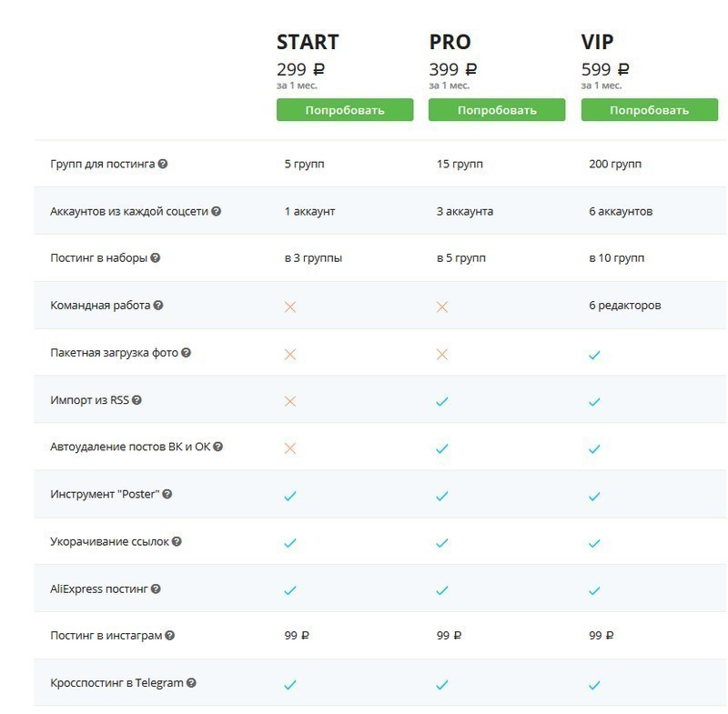
Task: Open help tooltip for Аккаунтов из каждой соцсети
Action: point(216,211)
